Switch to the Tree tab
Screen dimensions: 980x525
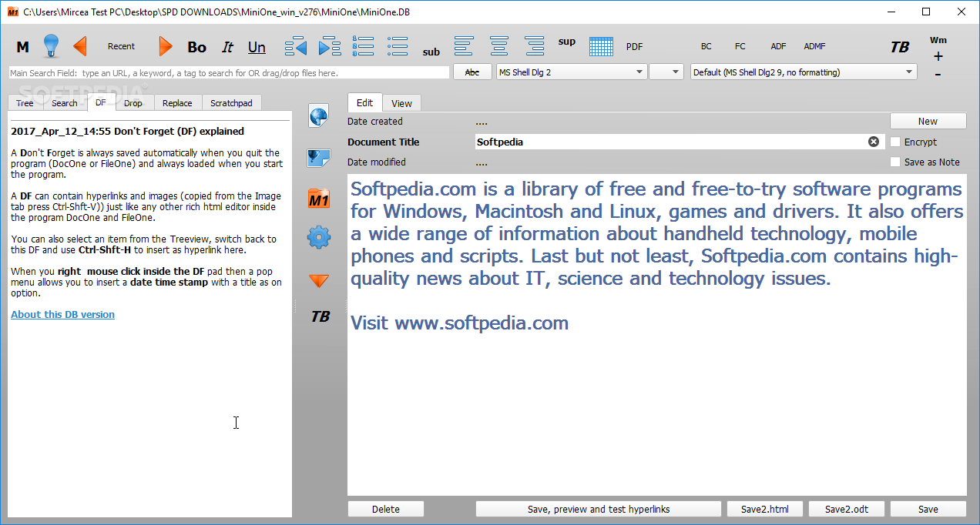coord(25,103)
